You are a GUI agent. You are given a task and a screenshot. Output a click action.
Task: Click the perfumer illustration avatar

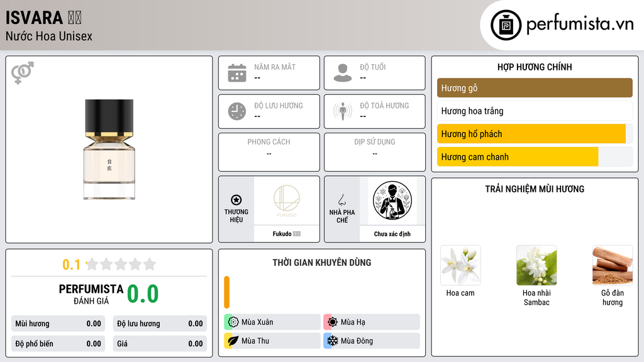[x=392, y=200]
